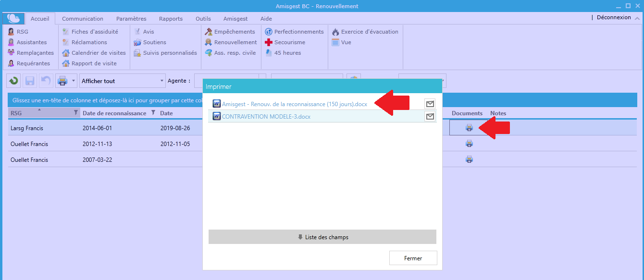Click the Notes column header
Viewport: 644px width, 280px height.
498,113
